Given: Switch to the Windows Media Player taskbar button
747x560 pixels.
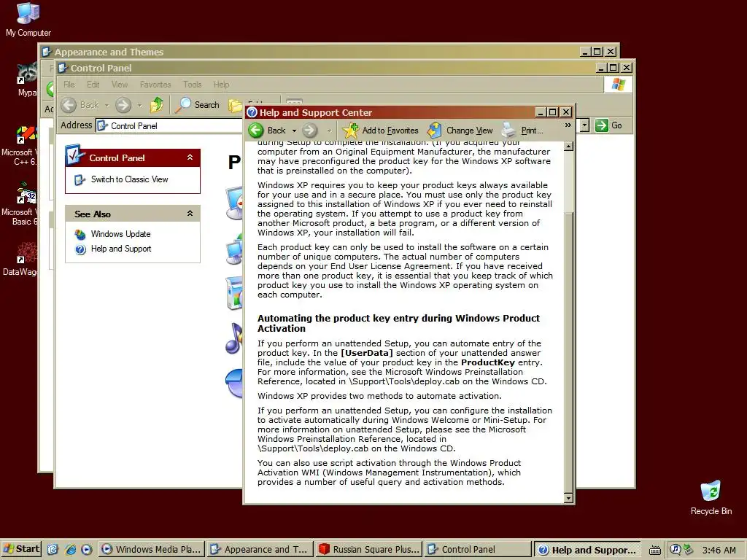Looking at the screenshot, I should click(152, 550).
